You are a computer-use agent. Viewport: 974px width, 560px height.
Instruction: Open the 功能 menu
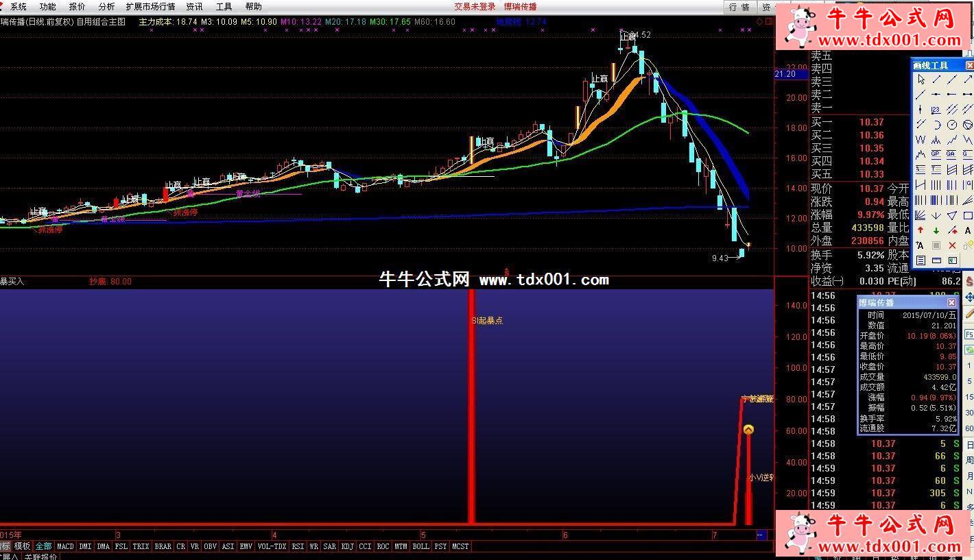pos(47,6)
